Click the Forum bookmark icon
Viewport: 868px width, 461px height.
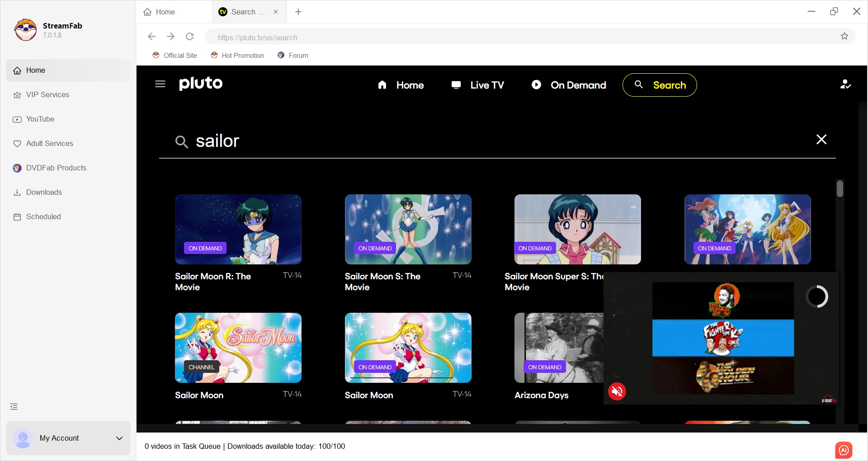(x=281, y=55)
